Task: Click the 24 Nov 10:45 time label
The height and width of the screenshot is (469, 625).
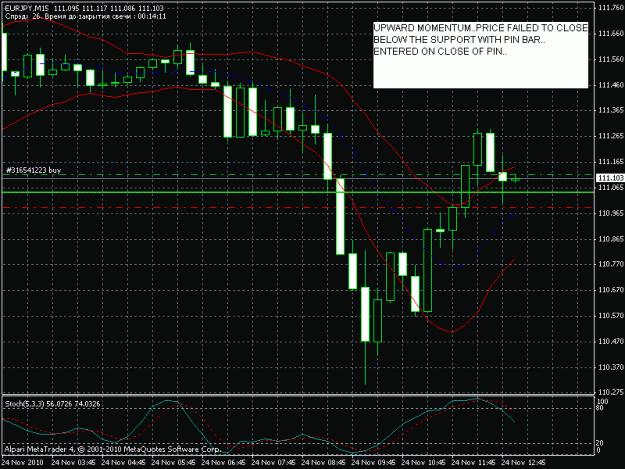Action: (423, 463)
